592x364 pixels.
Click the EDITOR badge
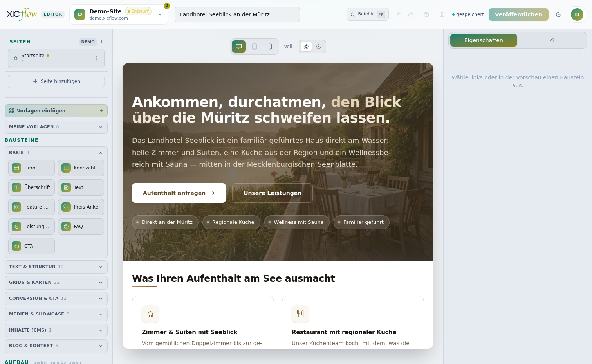click(53, 14)
